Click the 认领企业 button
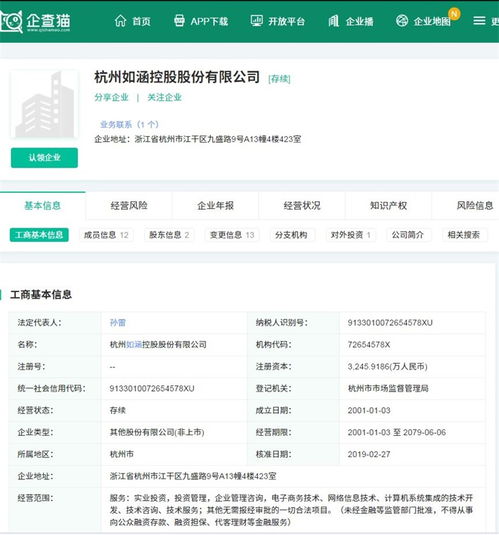The width and height of the screenshot is (499, 535). click(x=44, y=158)
